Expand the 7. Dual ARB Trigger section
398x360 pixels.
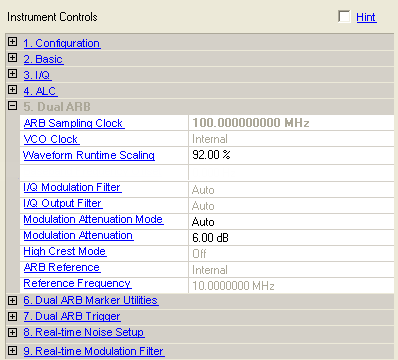[x=12, y=316]
